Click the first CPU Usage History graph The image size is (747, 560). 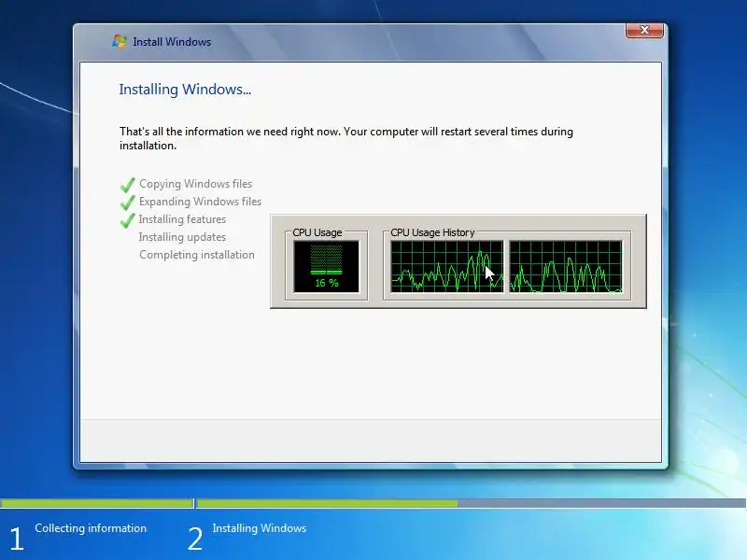[447, 266]
